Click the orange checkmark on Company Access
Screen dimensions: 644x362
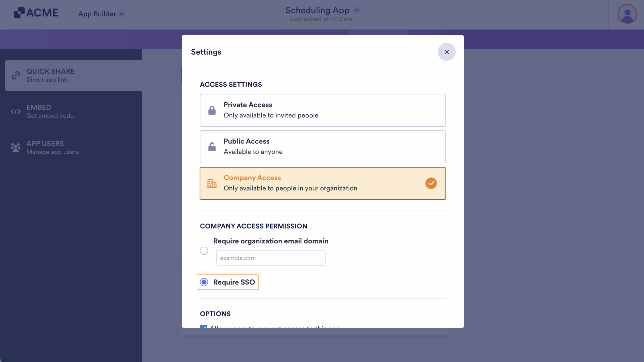click(431, 183)
